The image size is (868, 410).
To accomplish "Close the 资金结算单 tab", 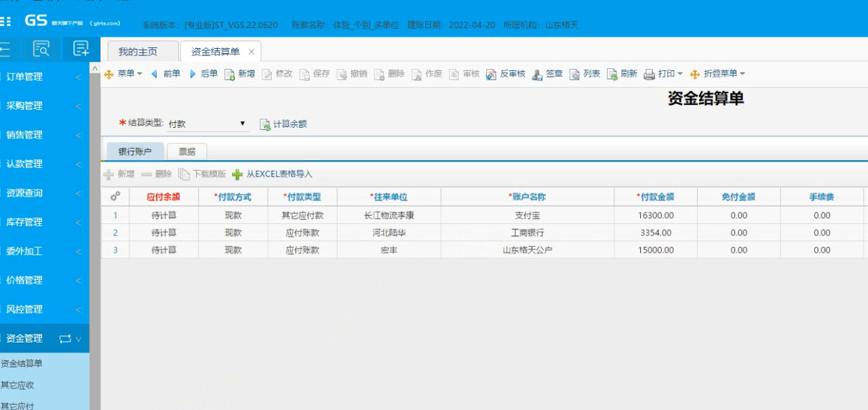I will (x=251, y=52).
